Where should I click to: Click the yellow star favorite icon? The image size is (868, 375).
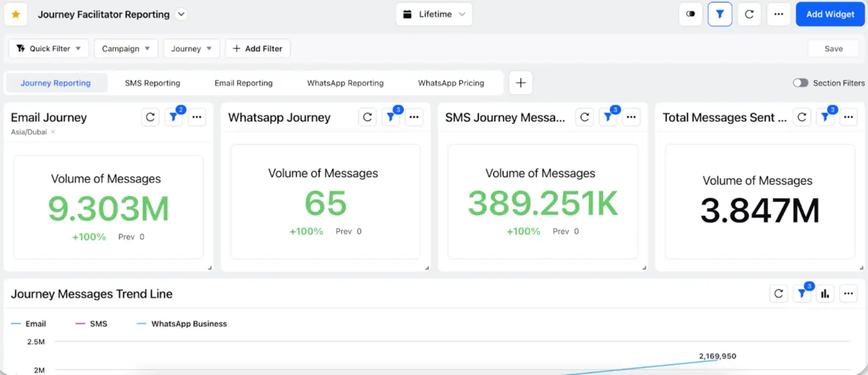16,15
